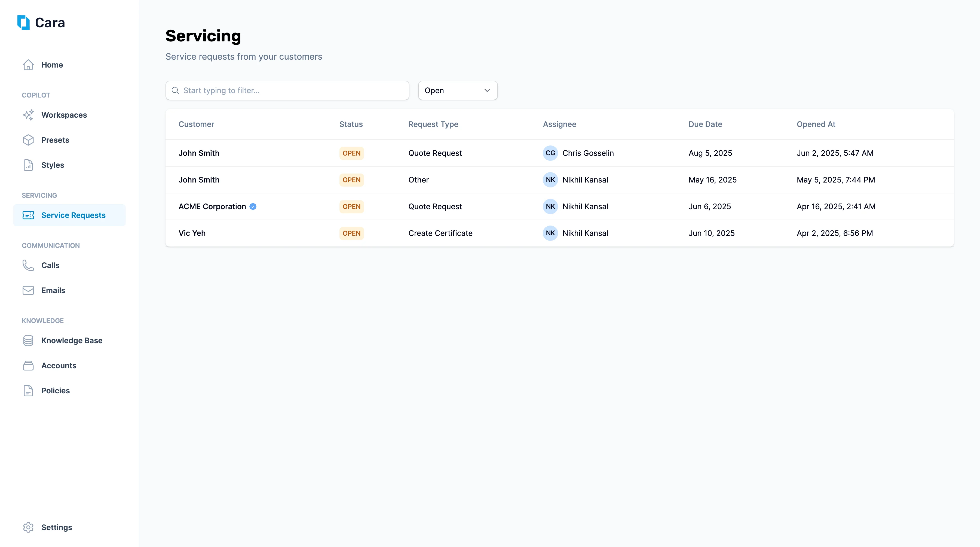Image resolution: width=980 pixels, height=547 pixels.
Task: Sort by the Assignee column header
Action: [559, 124]
